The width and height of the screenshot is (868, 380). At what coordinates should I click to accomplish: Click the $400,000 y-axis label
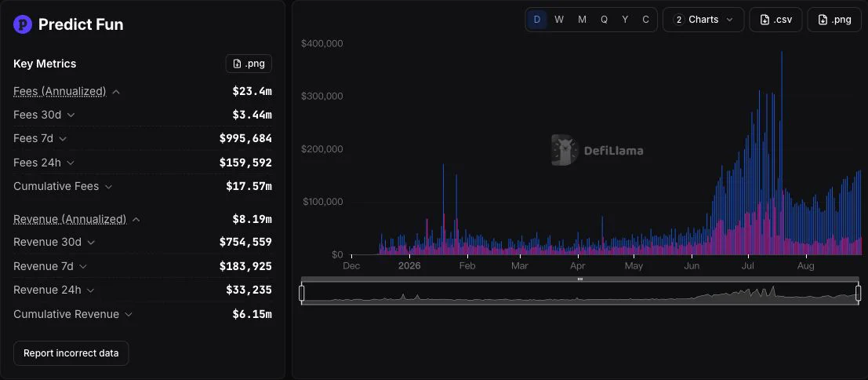(x=321, y=43)
